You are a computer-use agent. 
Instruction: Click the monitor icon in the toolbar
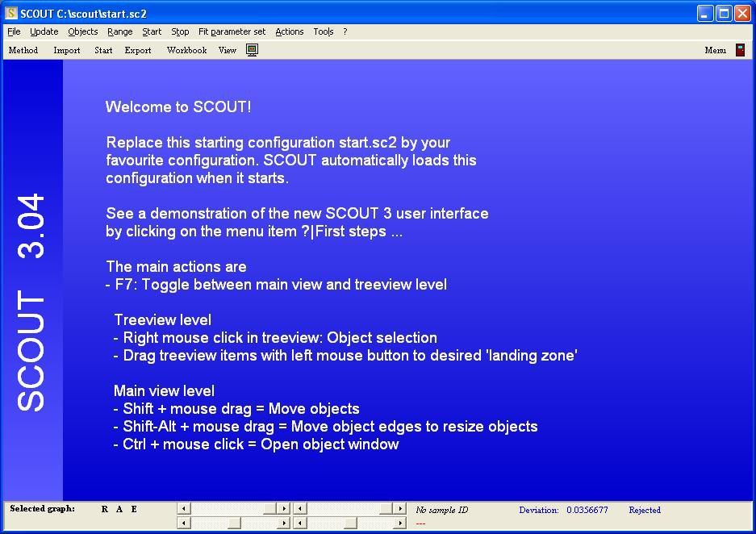(x=252, y=50)
